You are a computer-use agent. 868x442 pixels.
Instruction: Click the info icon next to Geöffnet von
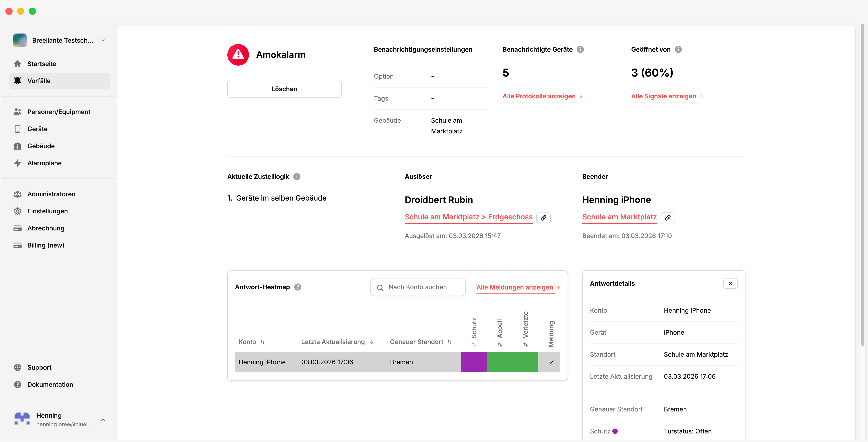pyautogui.click(x=678, y=49)
